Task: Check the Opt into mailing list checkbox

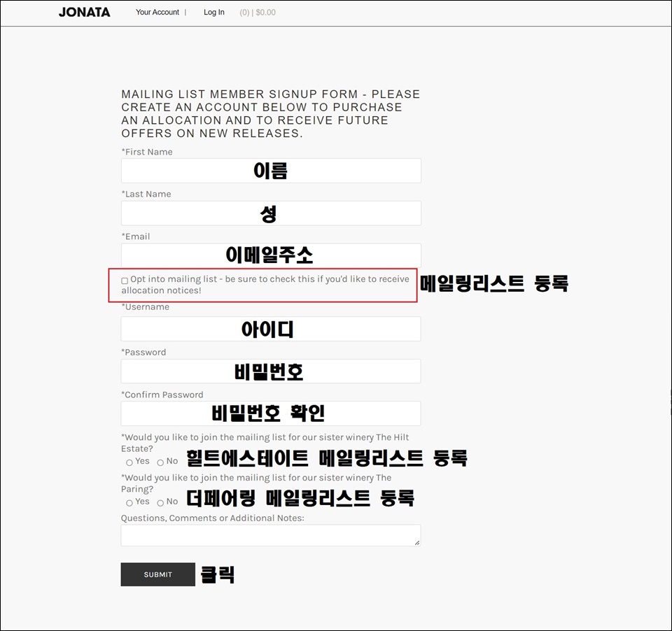Action: tap(125, 281)
